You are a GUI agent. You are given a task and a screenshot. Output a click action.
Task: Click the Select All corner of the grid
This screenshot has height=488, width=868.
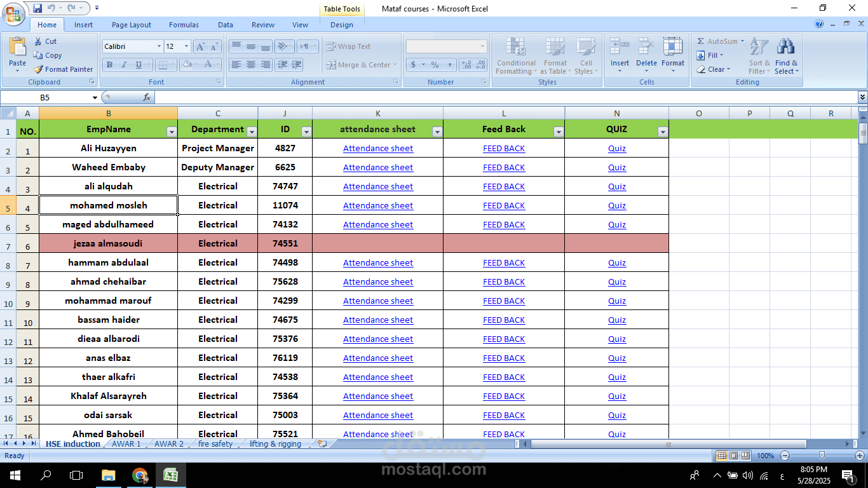[8, 113]
